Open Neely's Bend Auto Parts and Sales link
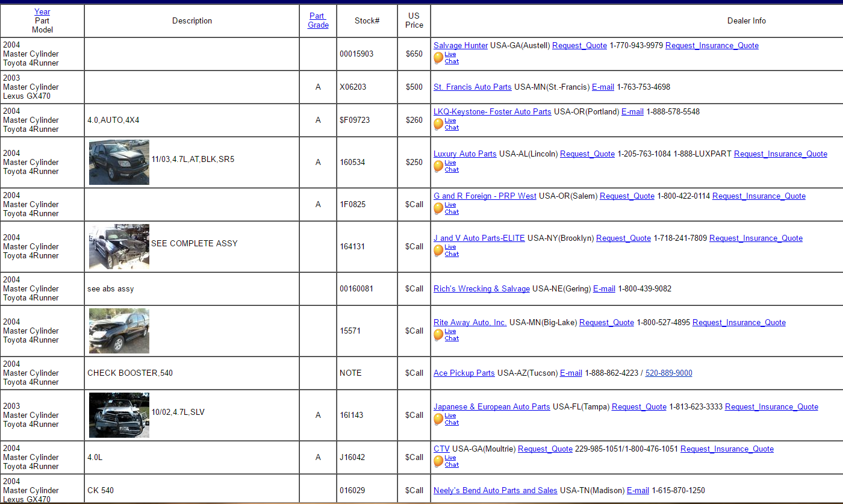Screen dimensions: 843x504 tap(495, 491)
